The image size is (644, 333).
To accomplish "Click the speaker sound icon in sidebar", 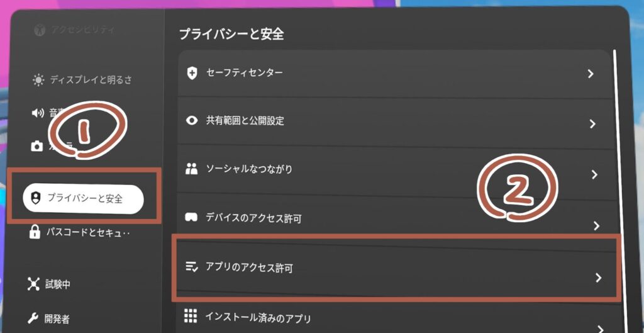I will coord(37,113).
